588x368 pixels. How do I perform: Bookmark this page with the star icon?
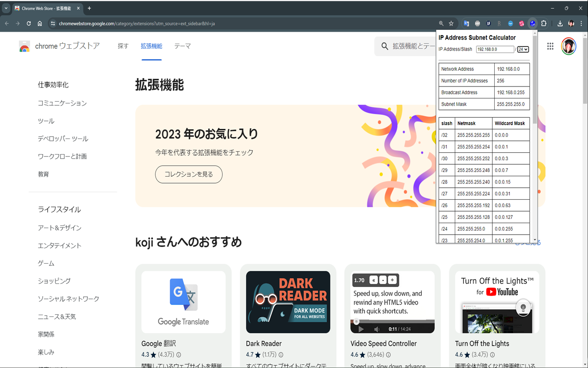click(x=451, y=23)
